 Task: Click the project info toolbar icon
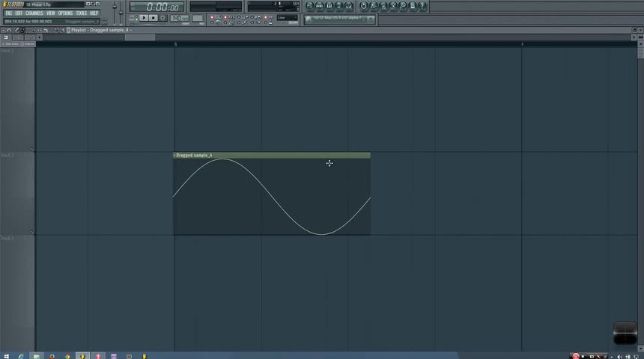tap(413, 6)
